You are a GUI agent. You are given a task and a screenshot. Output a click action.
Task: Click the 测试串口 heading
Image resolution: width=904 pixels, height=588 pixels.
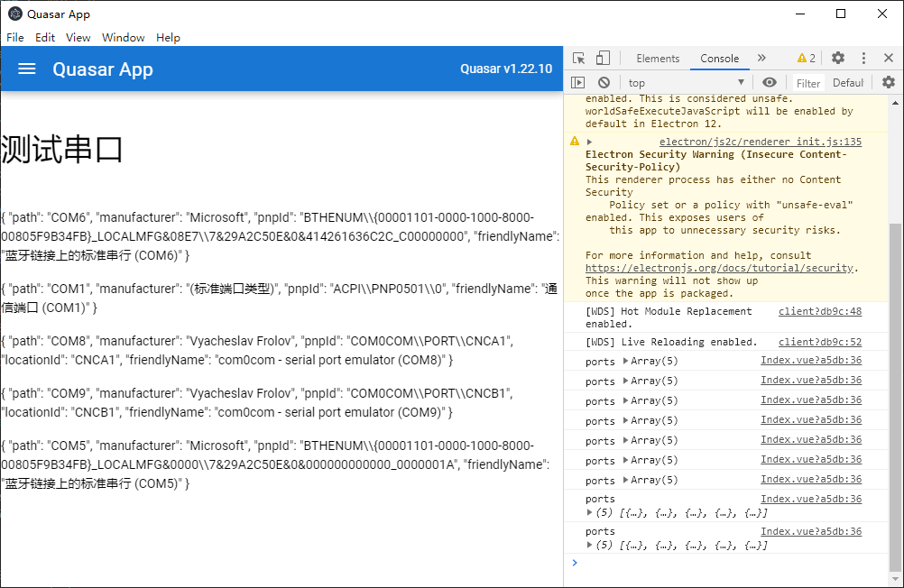pos(61,150)
